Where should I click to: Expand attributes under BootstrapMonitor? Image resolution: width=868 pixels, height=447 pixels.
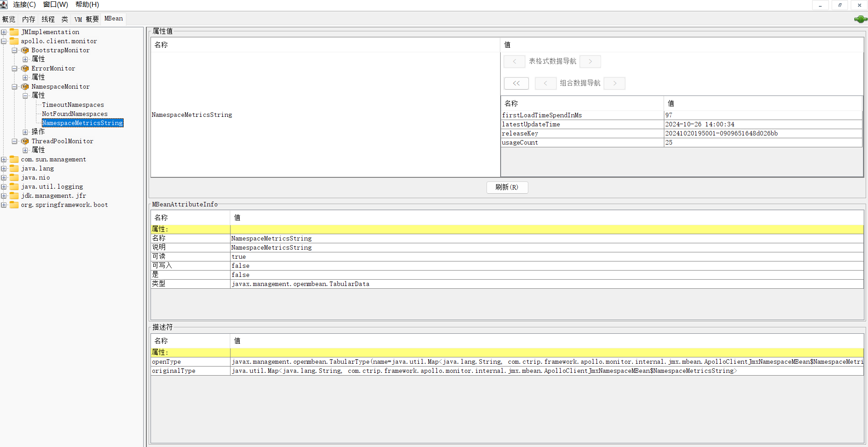click(25, 60)
